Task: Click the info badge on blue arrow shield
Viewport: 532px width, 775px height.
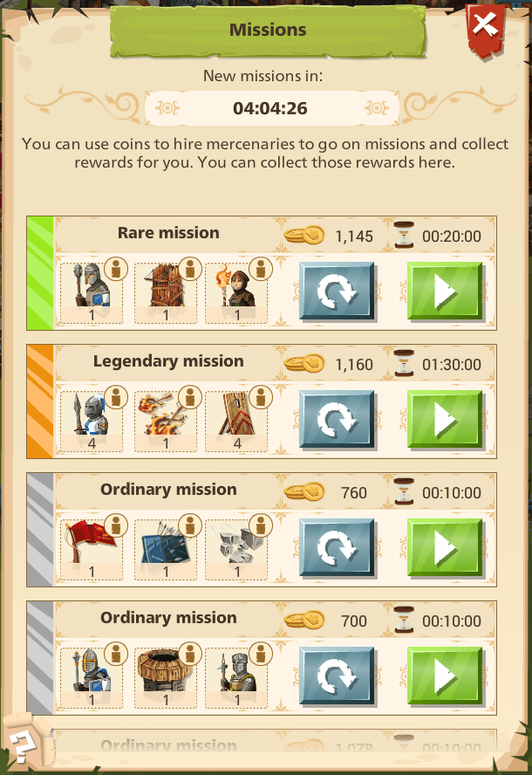Action: tap(190, 526)
